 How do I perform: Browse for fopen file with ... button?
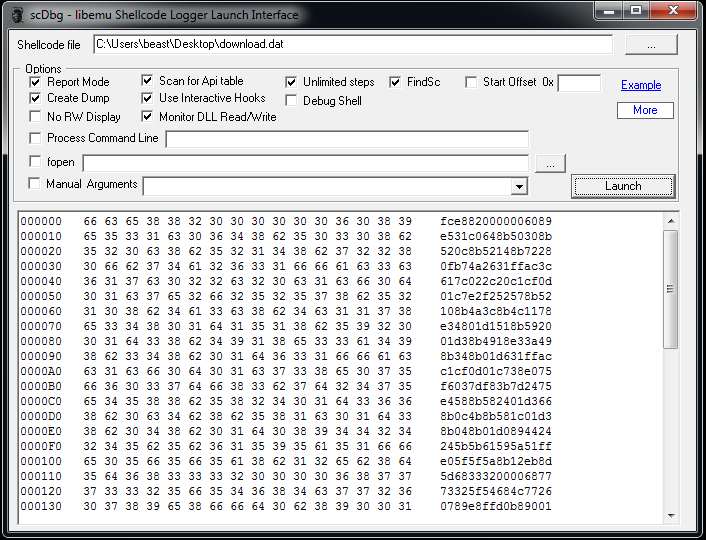550,163
